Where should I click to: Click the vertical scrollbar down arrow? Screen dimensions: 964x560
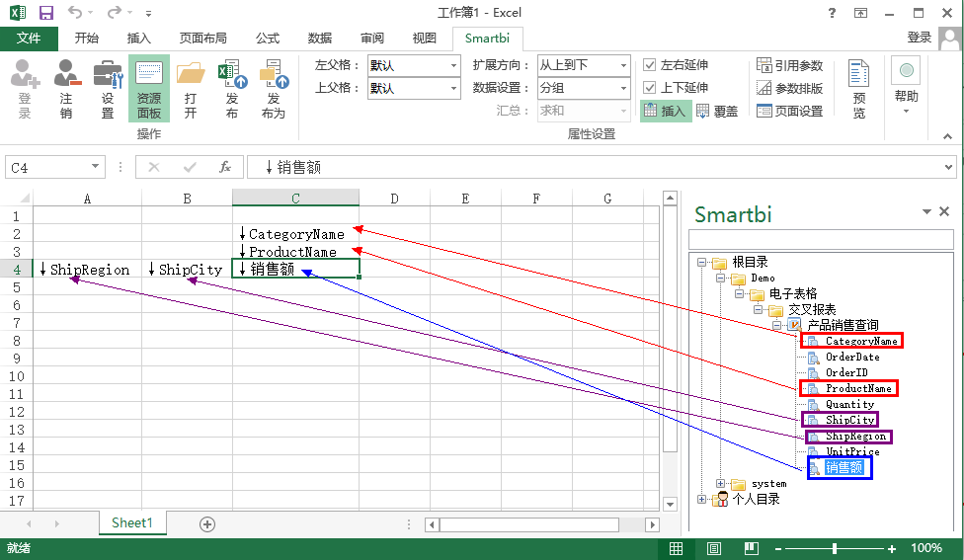coord(670,504)
